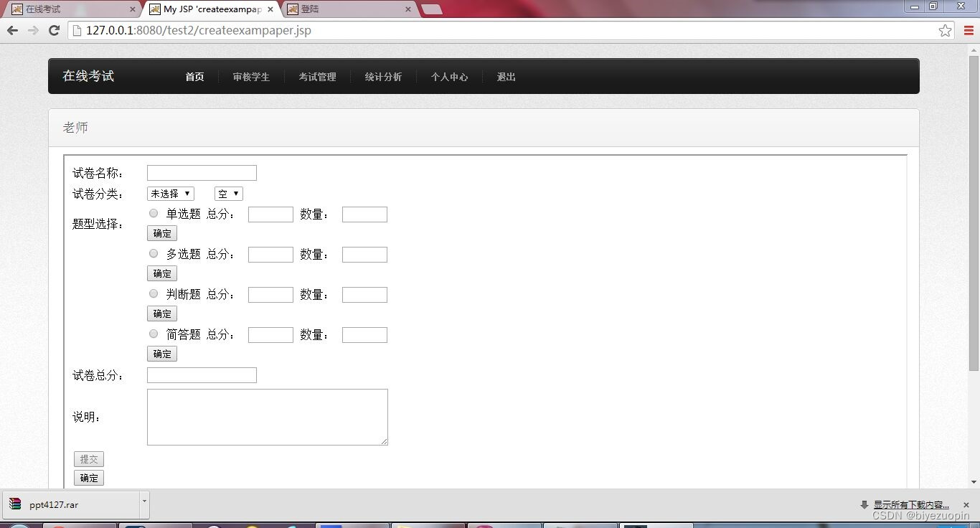Screen dimensions: 980x528
Task: Select the 单选题 radio button
Action: pos(153,212)
